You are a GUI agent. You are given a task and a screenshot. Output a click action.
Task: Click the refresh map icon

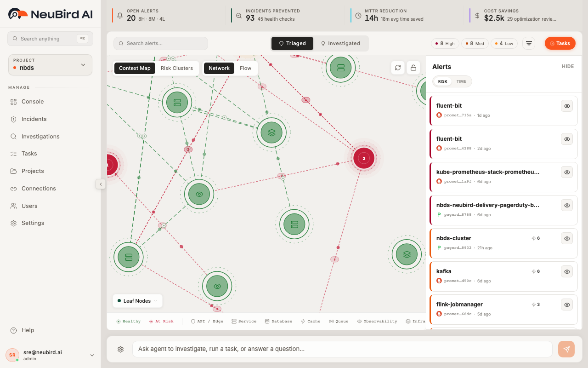coord(398,68)
